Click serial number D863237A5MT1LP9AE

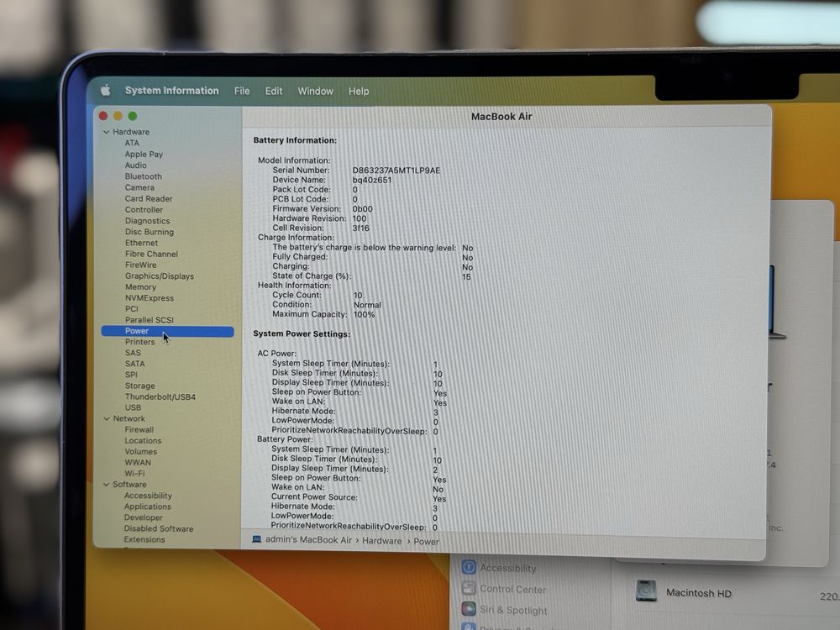(x=396, y=171)
